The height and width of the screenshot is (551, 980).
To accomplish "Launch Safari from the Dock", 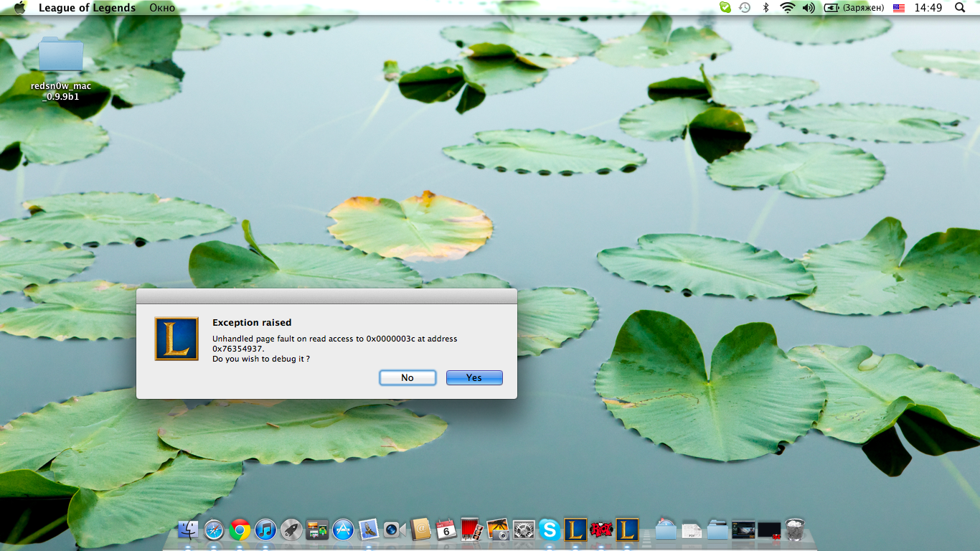I will (x=215, y=529).
